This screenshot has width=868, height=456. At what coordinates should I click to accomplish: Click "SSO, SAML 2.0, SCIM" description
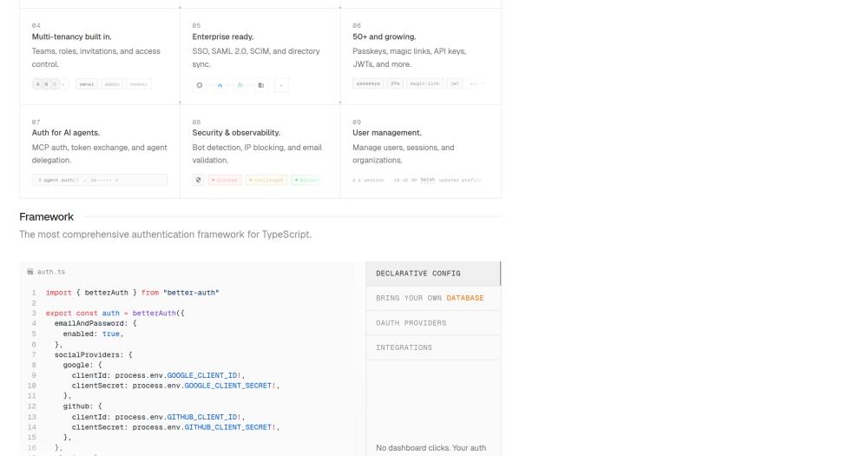tap(256, 57)
